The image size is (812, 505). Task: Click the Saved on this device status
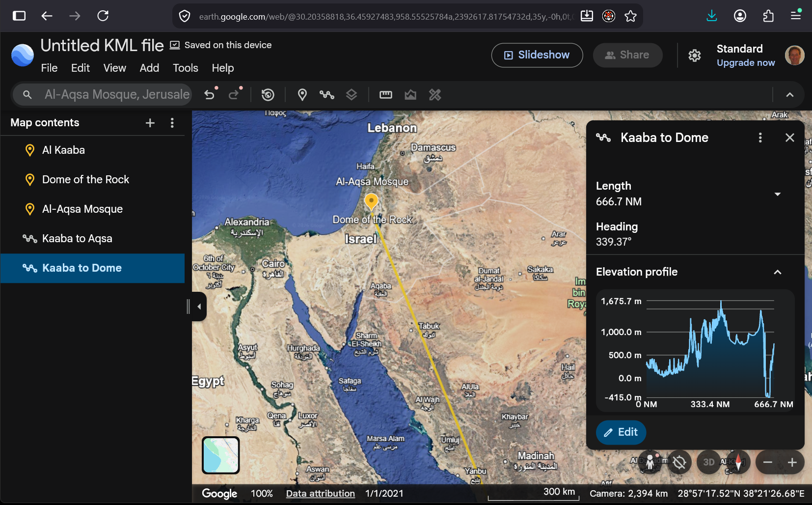(220, 45)
